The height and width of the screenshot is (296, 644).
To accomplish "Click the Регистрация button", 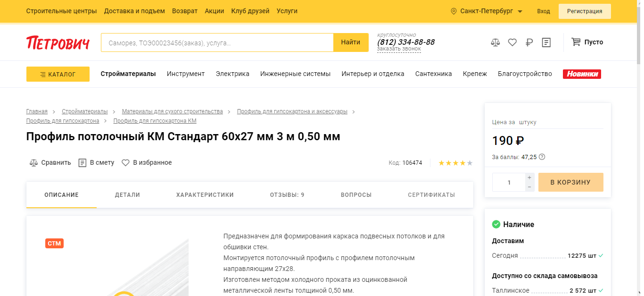I will 585,11.
